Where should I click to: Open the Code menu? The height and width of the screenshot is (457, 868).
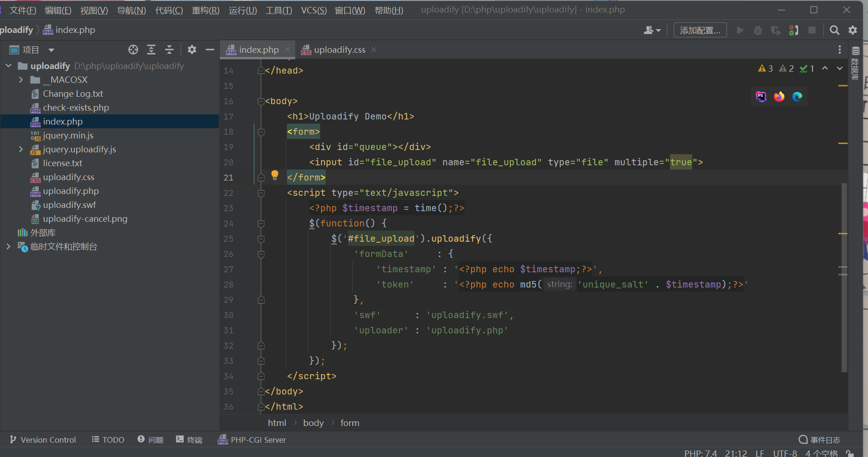[x=169, y=10]
